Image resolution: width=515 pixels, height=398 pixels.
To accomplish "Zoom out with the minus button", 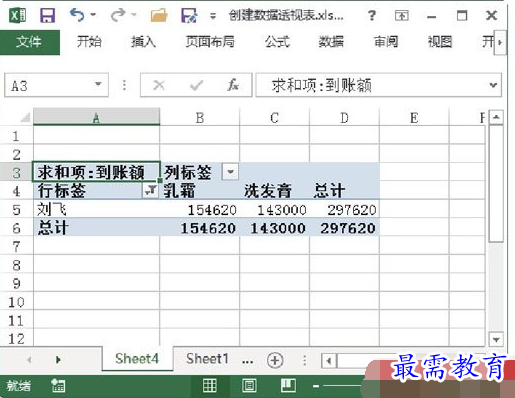I will (316, 386).
